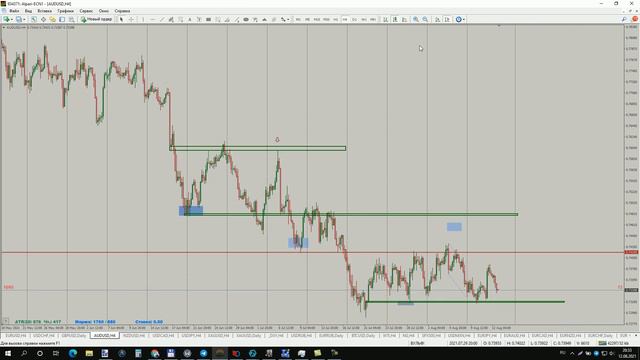
Task: Toggle the Market Watch panel icon
Action: [x=34, y=19]
